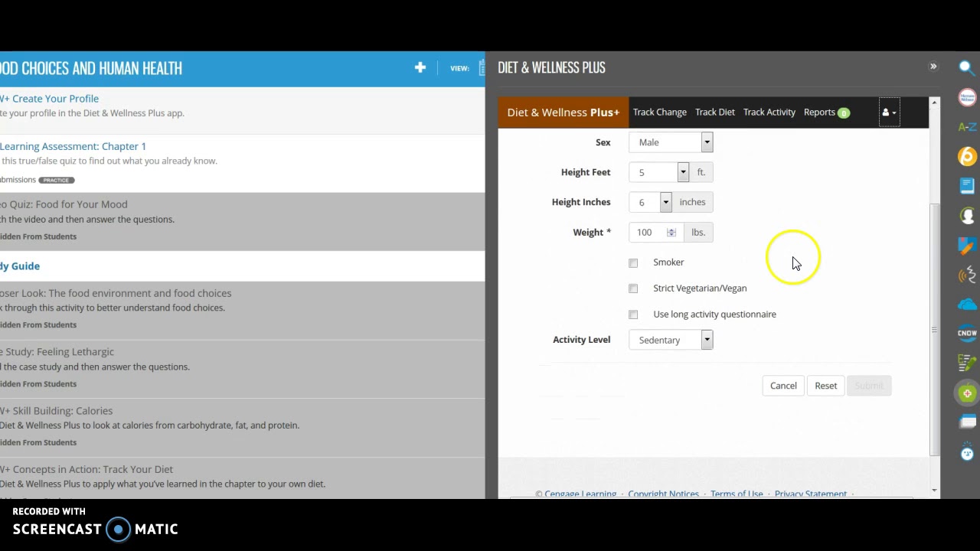The width and height of the screenshot is (980, 551).
Task: Open the orange circular b app icon
Action: point(967,156)
